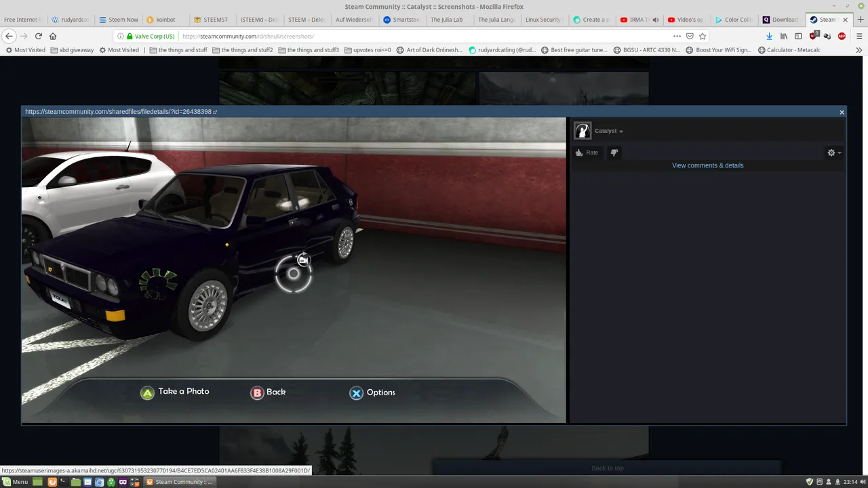Image resolution: width=868 pixels, height=488 pixels.
Task: Launch Firefox from the taskbar launcher
Action: (52, 482)
